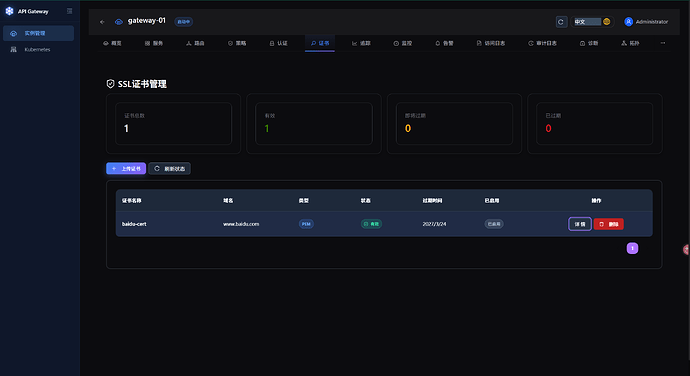Click the 2027/3/24 expiry date
Image resolution: width=690 pixels, height=376 pixels.
click(434, 224)
